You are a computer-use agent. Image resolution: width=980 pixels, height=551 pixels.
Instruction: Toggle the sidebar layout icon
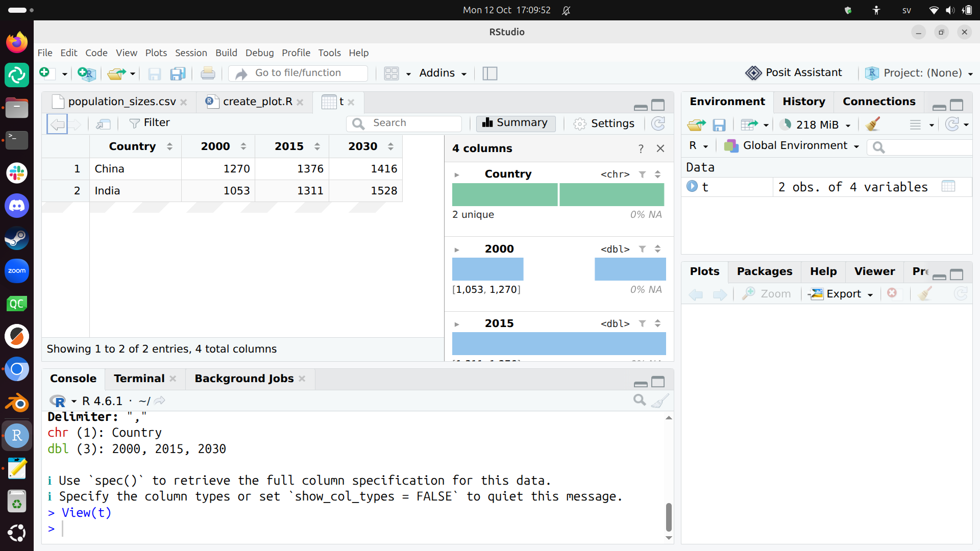coord(490,73)
